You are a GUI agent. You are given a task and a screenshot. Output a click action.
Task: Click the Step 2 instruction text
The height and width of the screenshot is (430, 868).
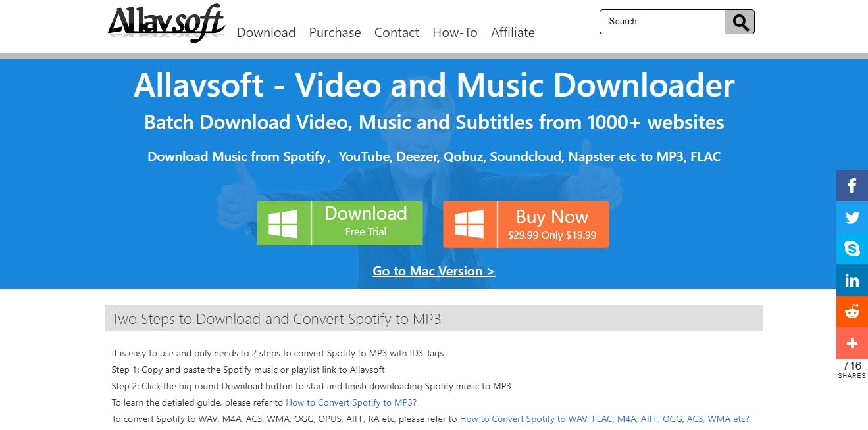click(x=311, y=386)
